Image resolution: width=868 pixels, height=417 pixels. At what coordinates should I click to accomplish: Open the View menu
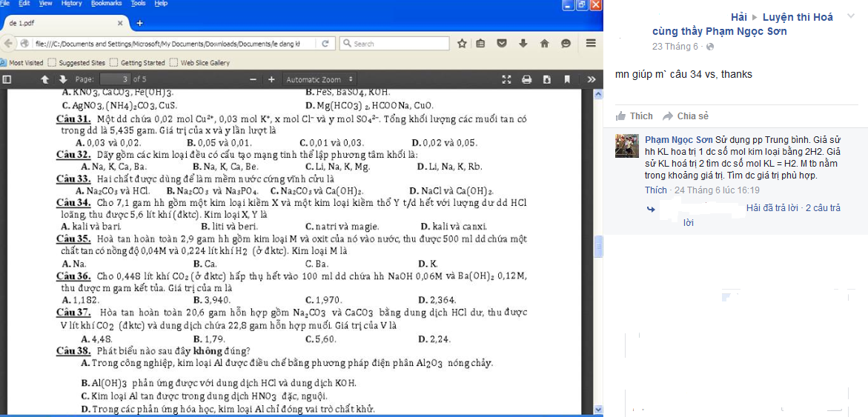coord(45,3)
